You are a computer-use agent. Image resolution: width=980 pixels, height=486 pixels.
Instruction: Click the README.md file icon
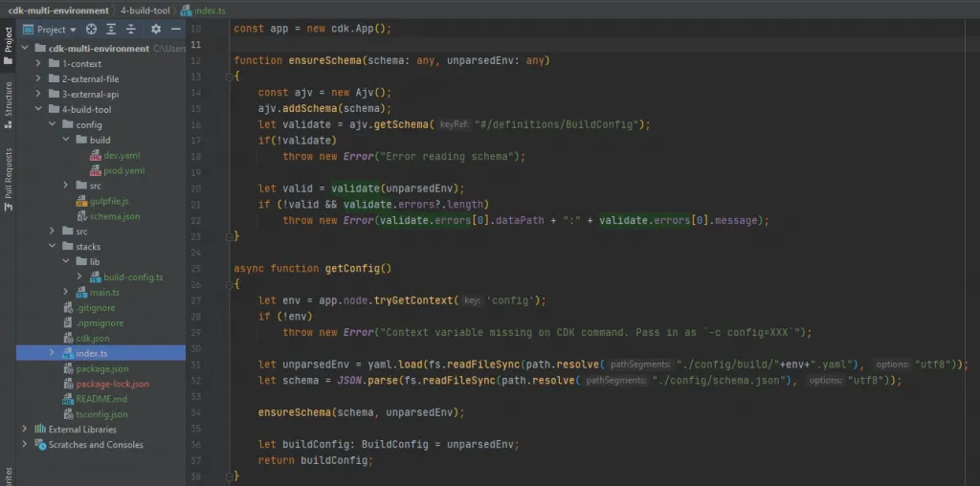click(x=69, y=399)
